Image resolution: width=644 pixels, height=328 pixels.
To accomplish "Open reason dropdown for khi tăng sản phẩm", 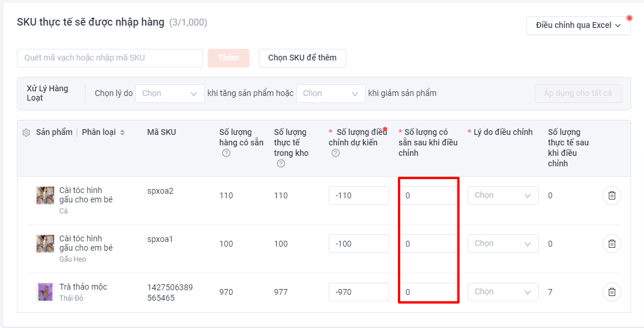I will 170,94.
